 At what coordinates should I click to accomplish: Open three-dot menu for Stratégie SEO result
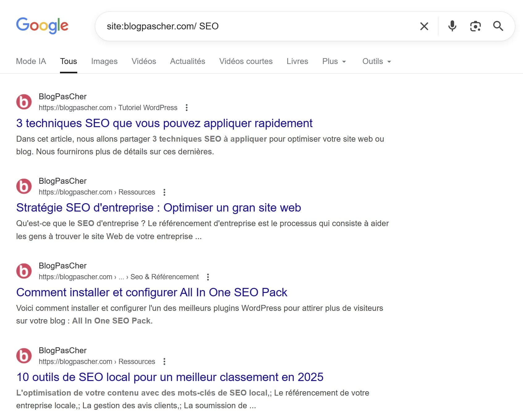pos(164,192)
